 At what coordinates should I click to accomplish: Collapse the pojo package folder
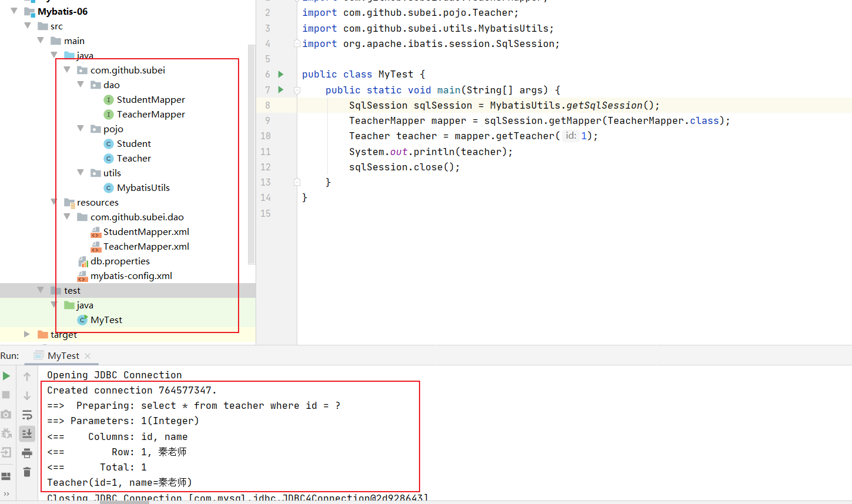point(80,129)
